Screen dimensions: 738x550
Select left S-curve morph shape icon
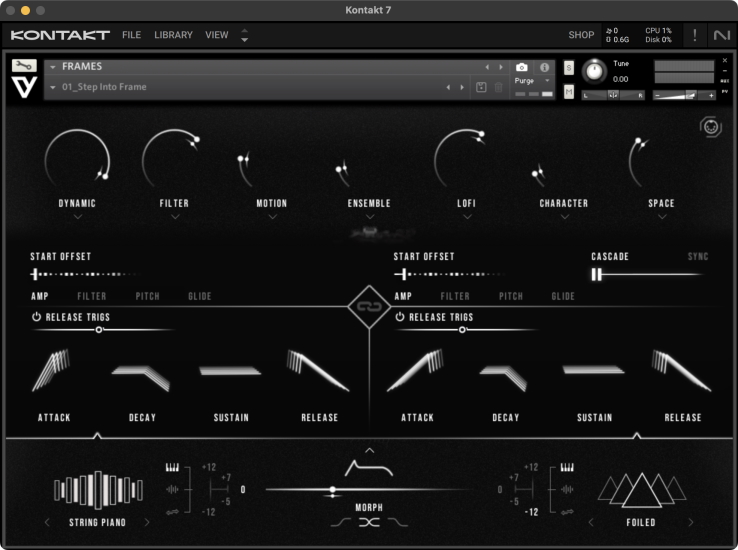(x=341, y=522)
